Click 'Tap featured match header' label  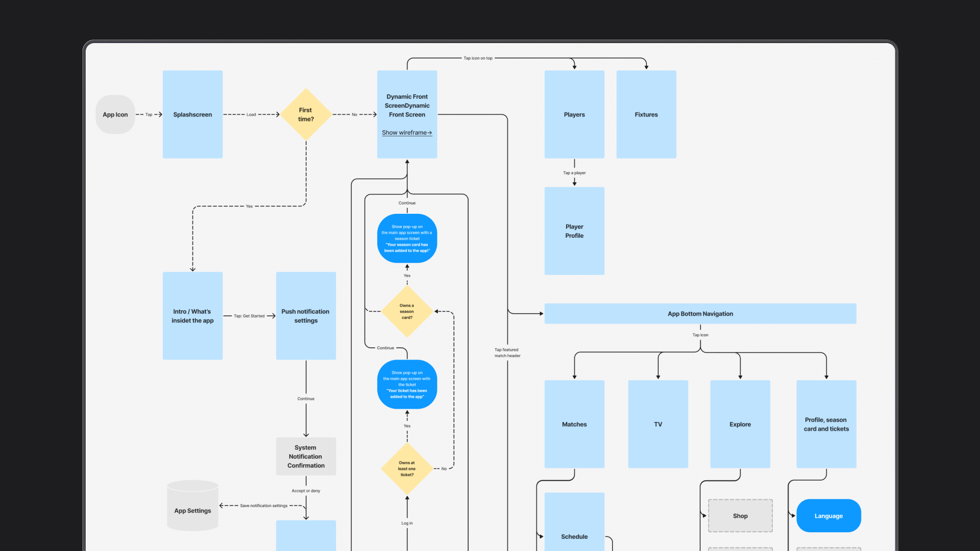click(507, 353)
